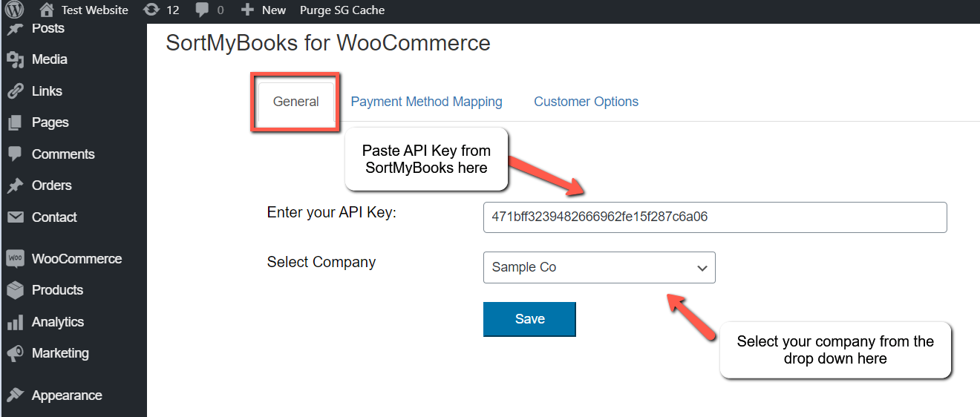Image resolution: width=980 pixels, height=417 pixels.
Task: Click the home icon beside Test Website
Action: click(x=47, y=10)
